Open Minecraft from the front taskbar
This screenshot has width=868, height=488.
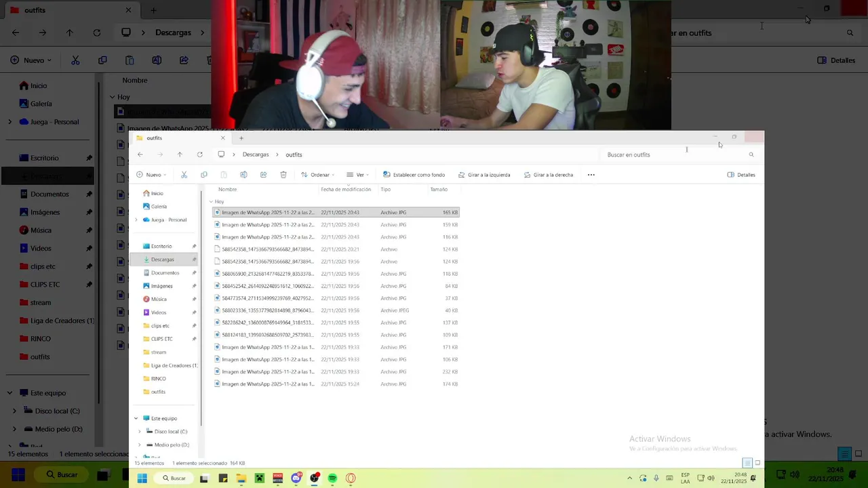[259, 479]
